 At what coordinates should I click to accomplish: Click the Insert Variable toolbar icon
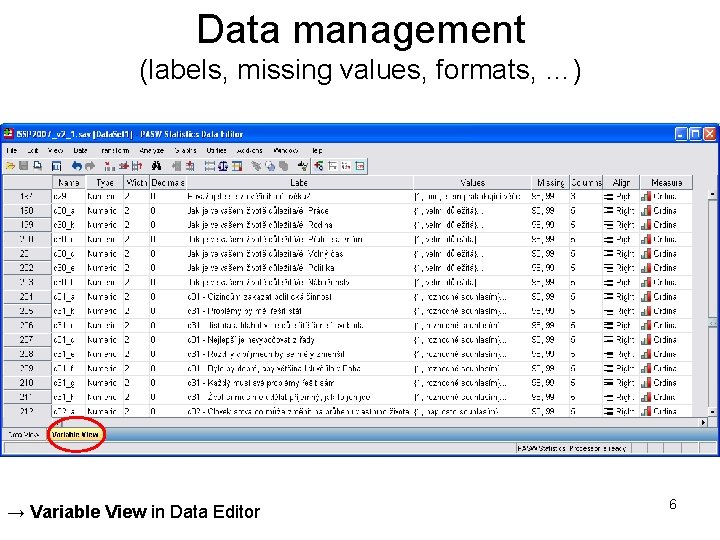(x=190, y=166)
